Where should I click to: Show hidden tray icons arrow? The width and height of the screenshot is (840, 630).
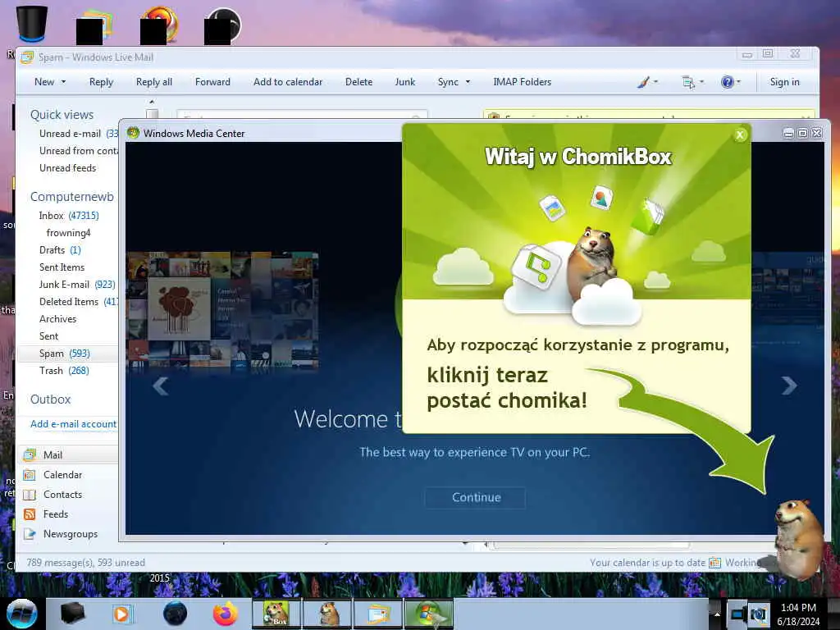click(x=717, y=614)
